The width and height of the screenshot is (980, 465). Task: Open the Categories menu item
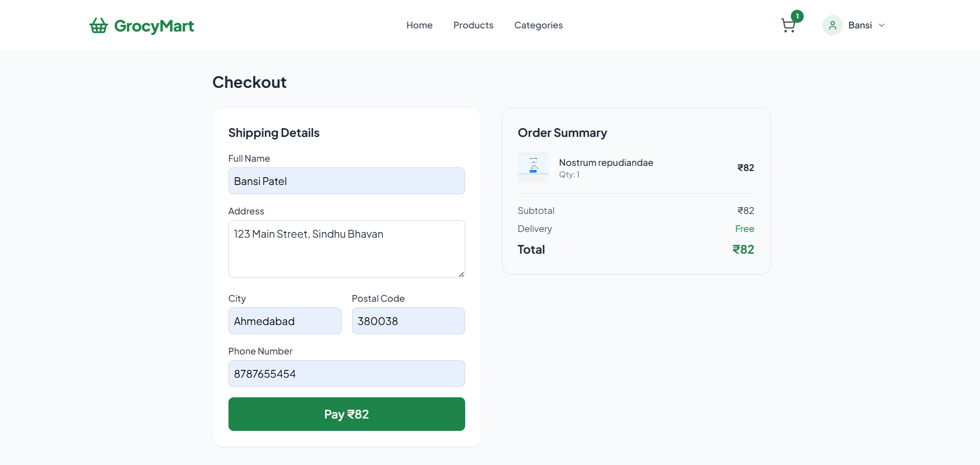(539, 25)
